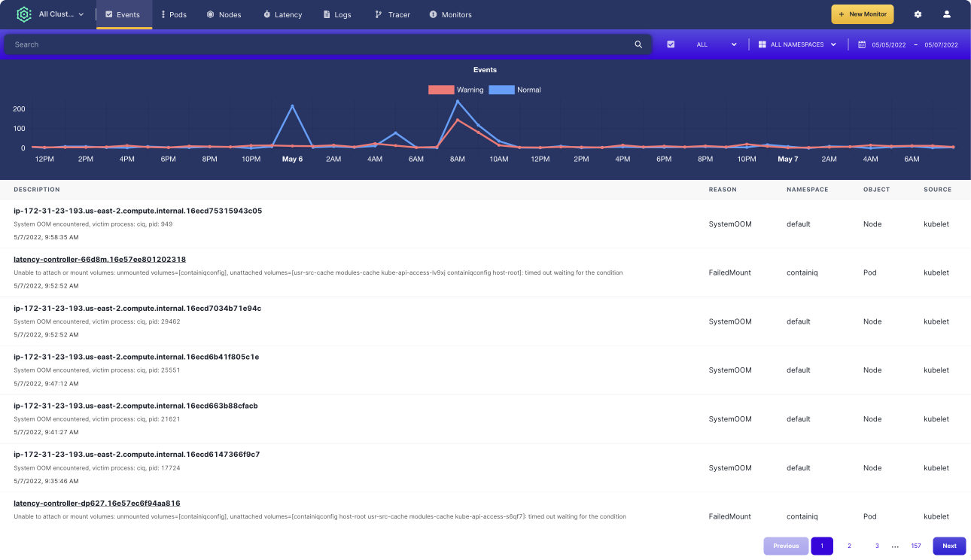Click the May 7 label on chart axis
Viewport: 971px width, 560px height.
coord(788,160)
